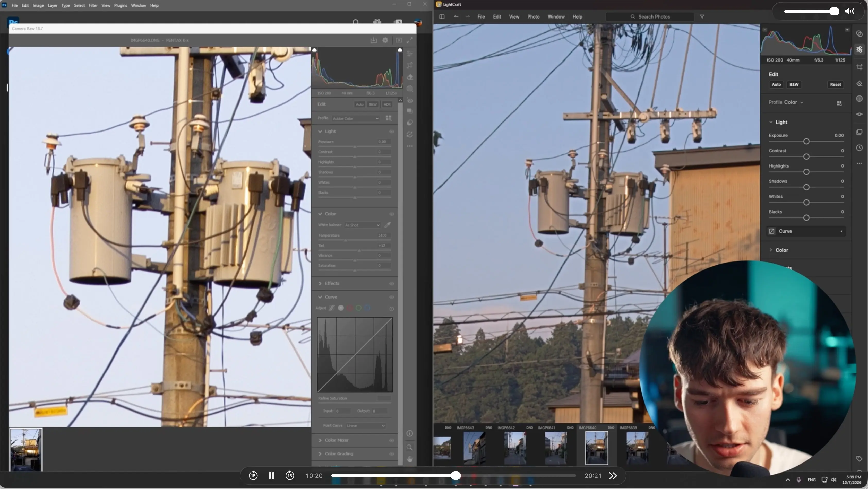
Task: Click the LightCraft tag icon at bottom right
Action: click(859, 458)
